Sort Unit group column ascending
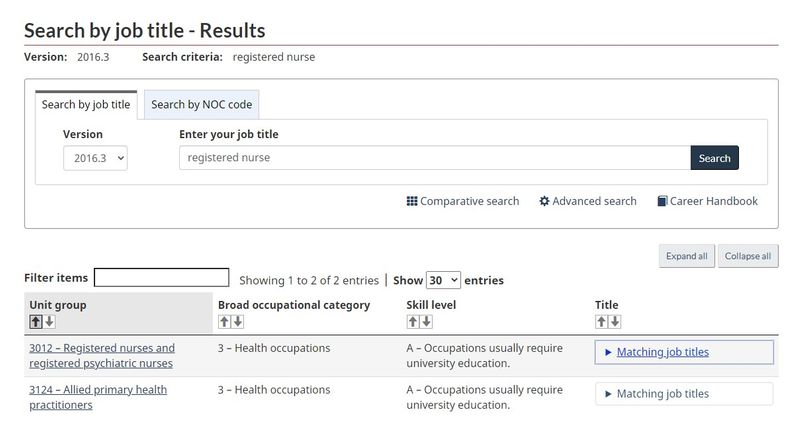The height and width of the screenshot is (429, 800). tap(36, 322)
